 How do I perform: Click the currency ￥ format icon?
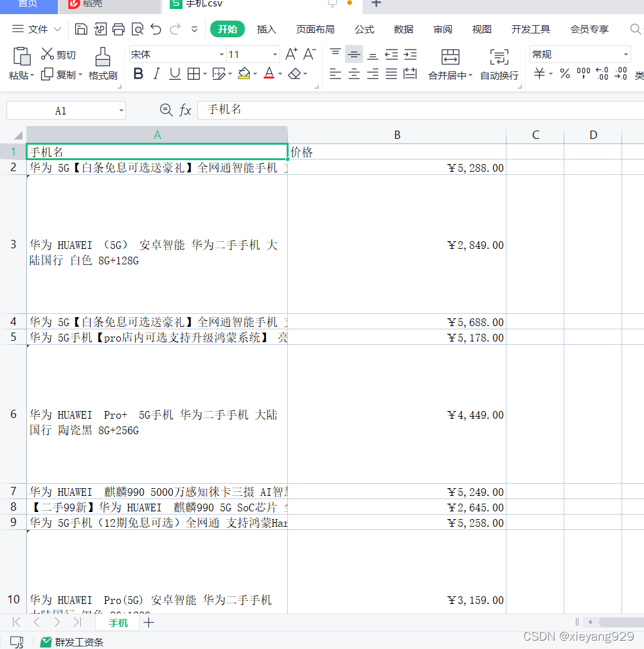coord(539,74)
